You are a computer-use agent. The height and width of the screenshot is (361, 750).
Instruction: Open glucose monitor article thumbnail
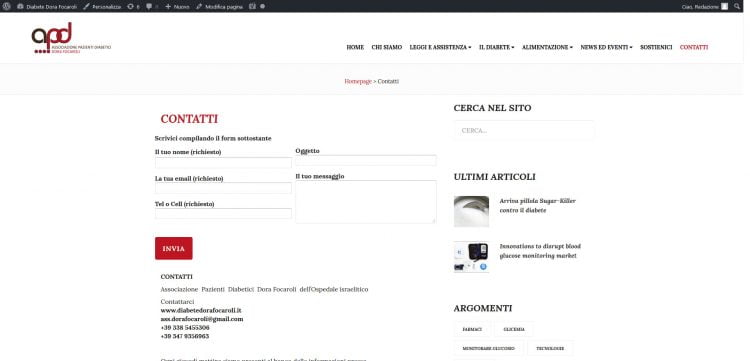coord(471,257)
